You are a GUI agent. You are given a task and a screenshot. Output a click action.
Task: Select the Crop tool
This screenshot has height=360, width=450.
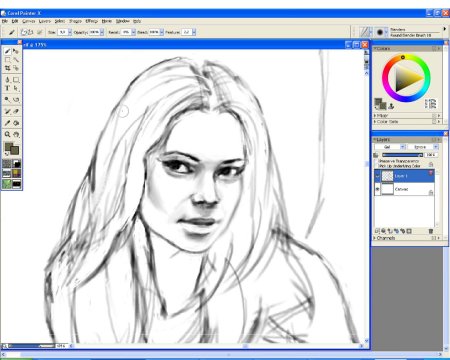[7, 68]
